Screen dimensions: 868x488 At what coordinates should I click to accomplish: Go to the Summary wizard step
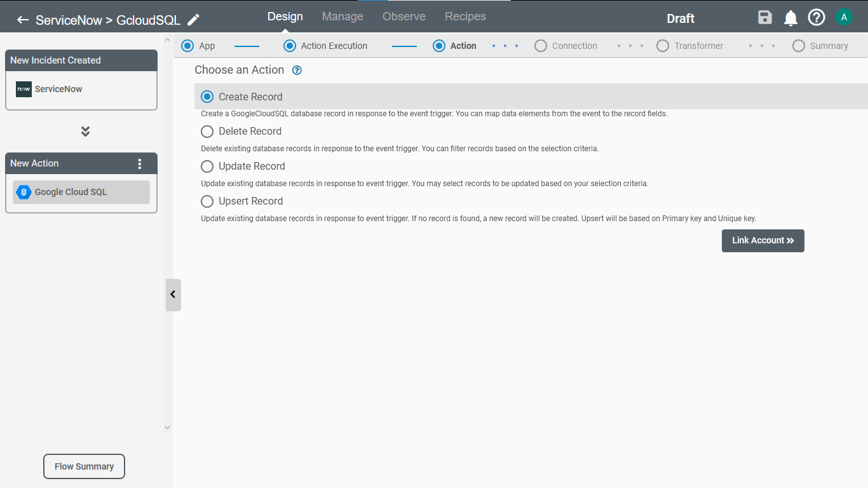tap(820, 46)
